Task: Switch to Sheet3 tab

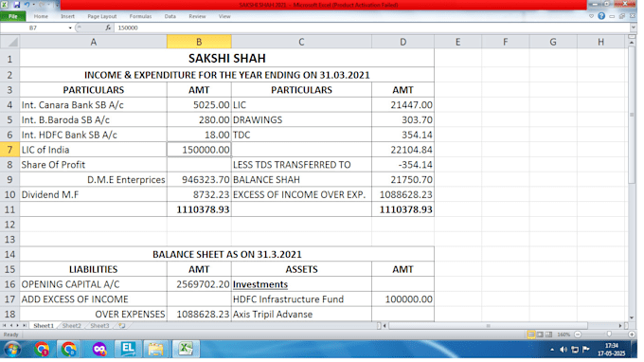Action: pyautogui.click(x=99, y=326)
